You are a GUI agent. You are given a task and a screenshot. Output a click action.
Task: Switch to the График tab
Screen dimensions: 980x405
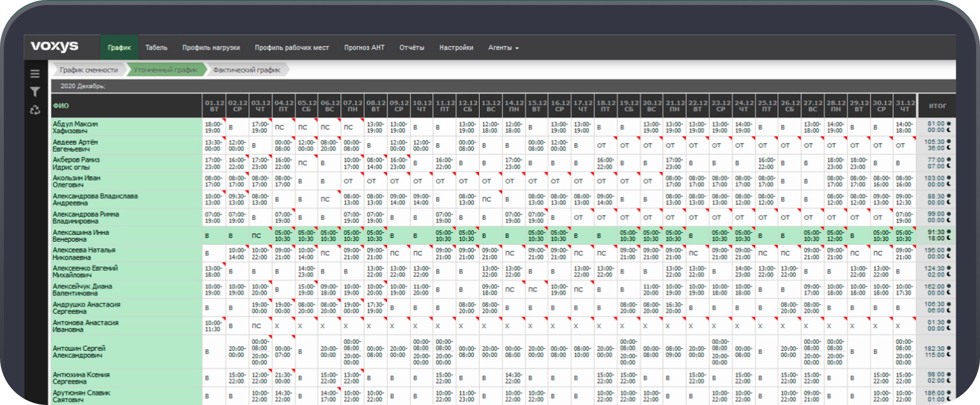(x=119, y=48)
